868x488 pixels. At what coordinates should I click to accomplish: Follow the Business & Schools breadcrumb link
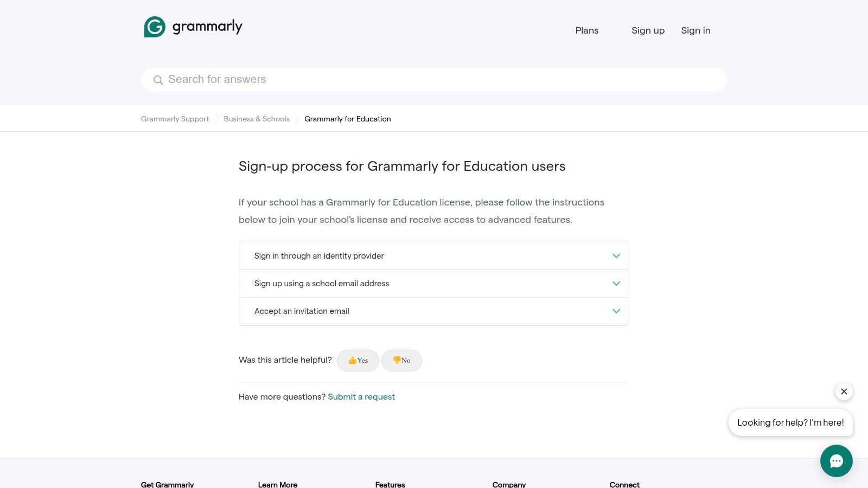(257, 119)
